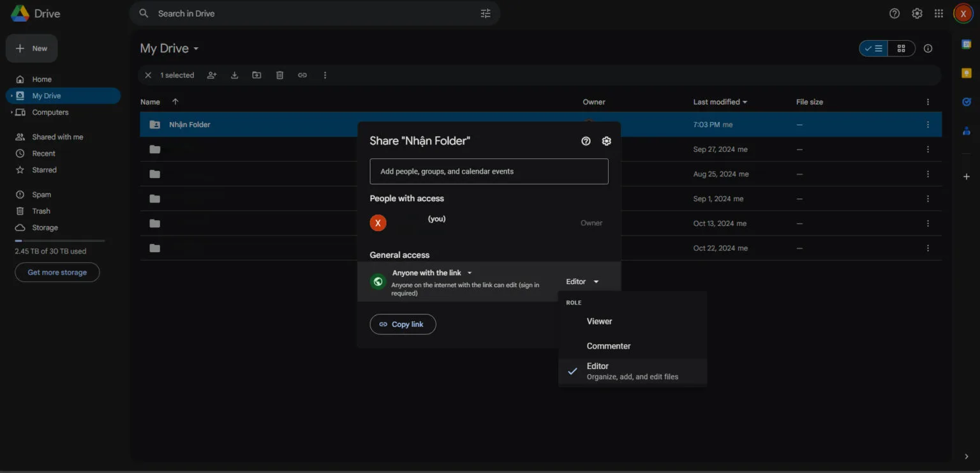
Task: Open search filter options icon
Action: 486,13
